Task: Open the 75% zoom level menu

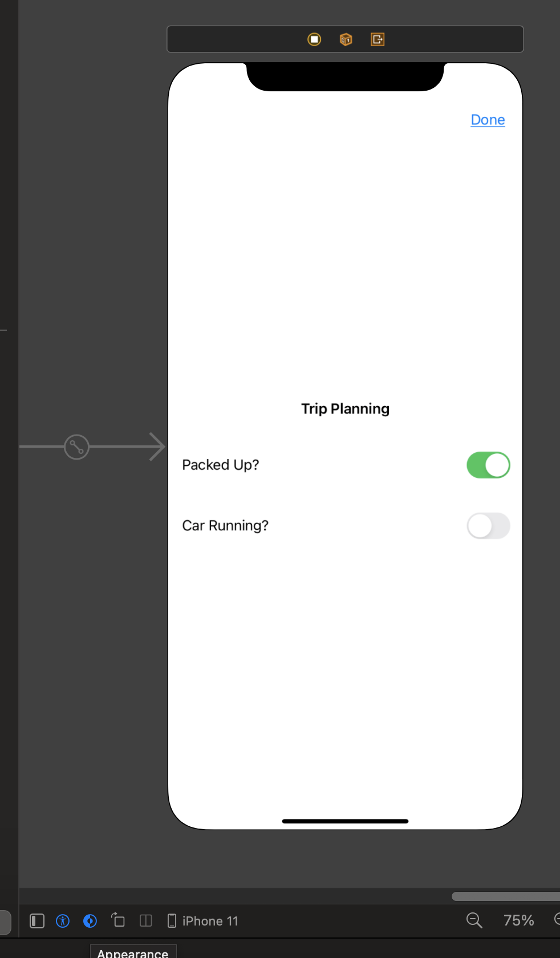Action: click(518, 920)
